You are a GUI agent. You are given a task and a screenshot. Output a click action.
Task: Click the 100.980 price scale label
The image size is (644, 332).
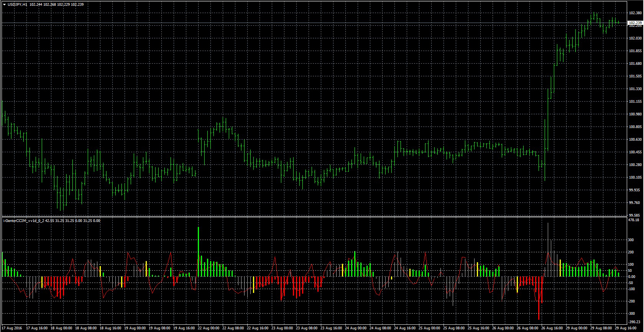click(635, 114)
